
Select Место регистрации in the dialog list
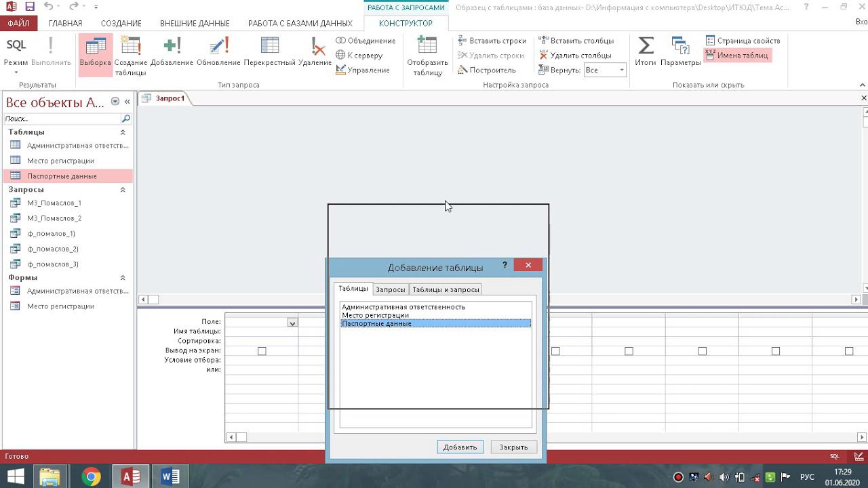[x=435, y=315]
